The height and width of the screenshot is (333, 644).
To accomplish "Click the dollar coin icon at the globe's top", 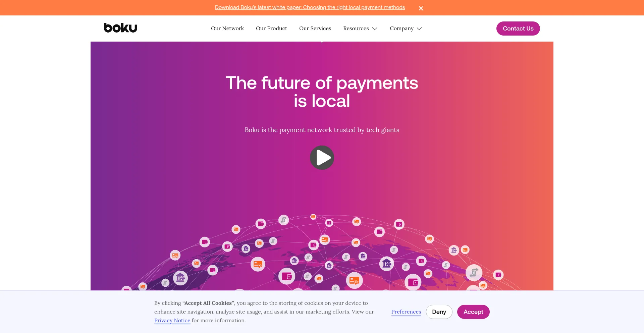I will click(x=284, y=220).
